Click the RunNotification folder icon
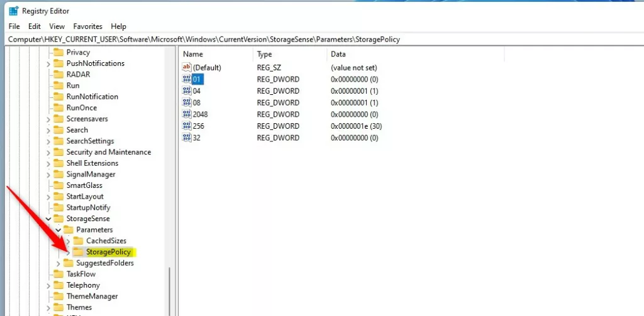 click(58, 97)
